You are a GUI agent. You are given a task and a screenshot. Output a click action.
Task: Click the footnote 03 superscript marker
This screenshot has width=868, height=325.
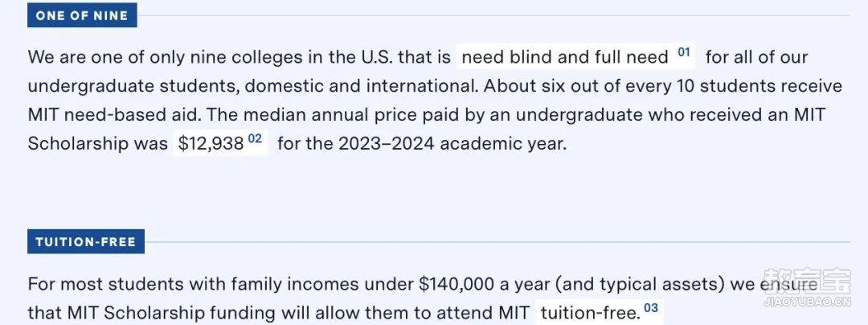click(651, 308)
